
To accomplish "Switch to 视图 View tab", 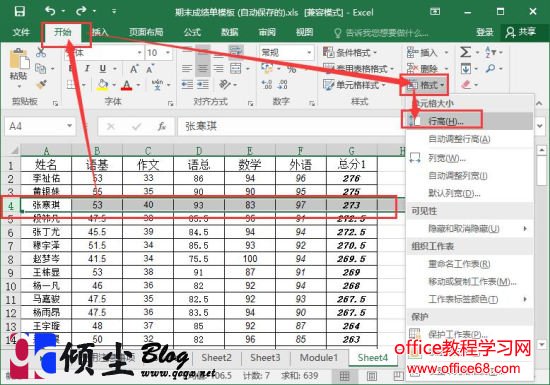I will 304,33.
